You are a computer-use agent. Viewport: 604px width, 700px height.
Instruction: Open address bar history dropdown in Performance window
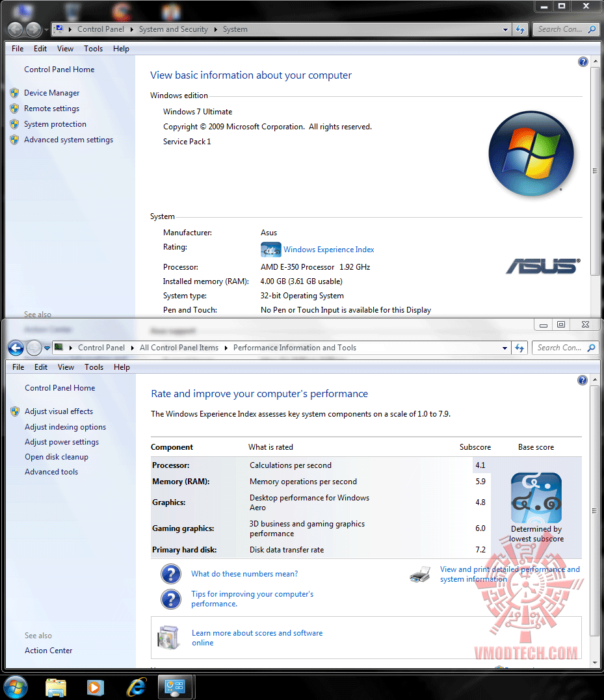click(505, 348)
